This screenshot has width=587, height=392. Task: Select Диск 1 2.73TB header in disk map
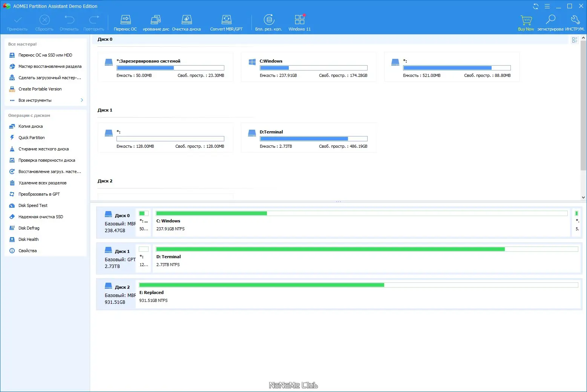point(116,259)
